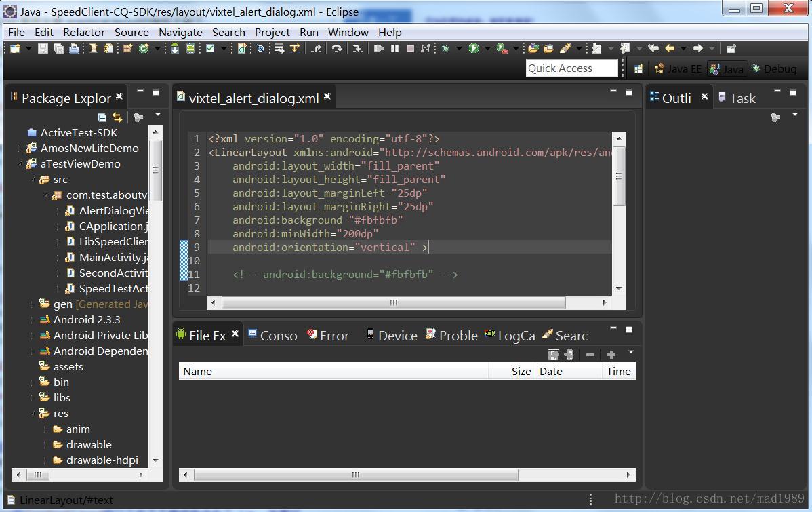Collapse the res folder node
The image size is (812, 512).
pos(33,414)
